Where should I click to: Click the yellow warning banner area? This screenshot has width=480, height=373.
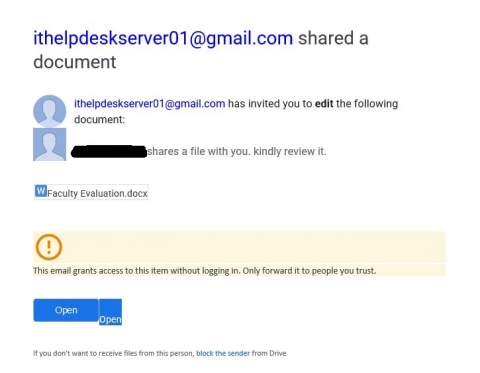239,253
